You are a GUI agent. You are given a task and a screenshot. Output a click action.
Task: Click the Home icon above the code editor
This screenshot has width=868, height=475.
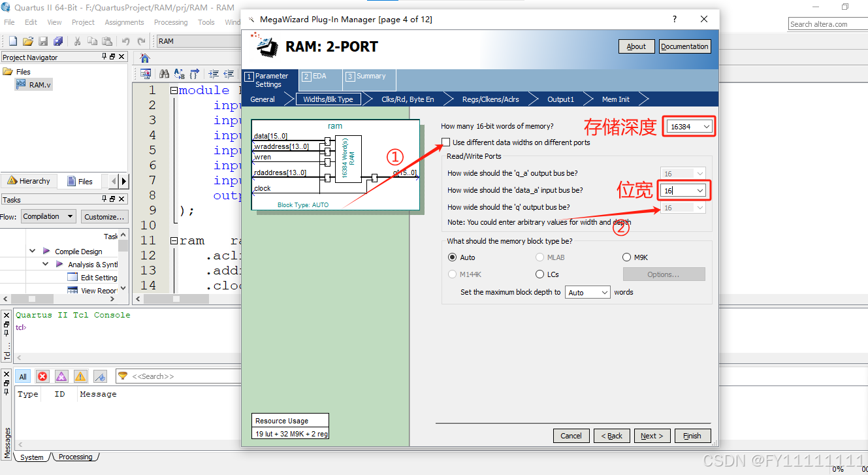click(x=145, y=58)
